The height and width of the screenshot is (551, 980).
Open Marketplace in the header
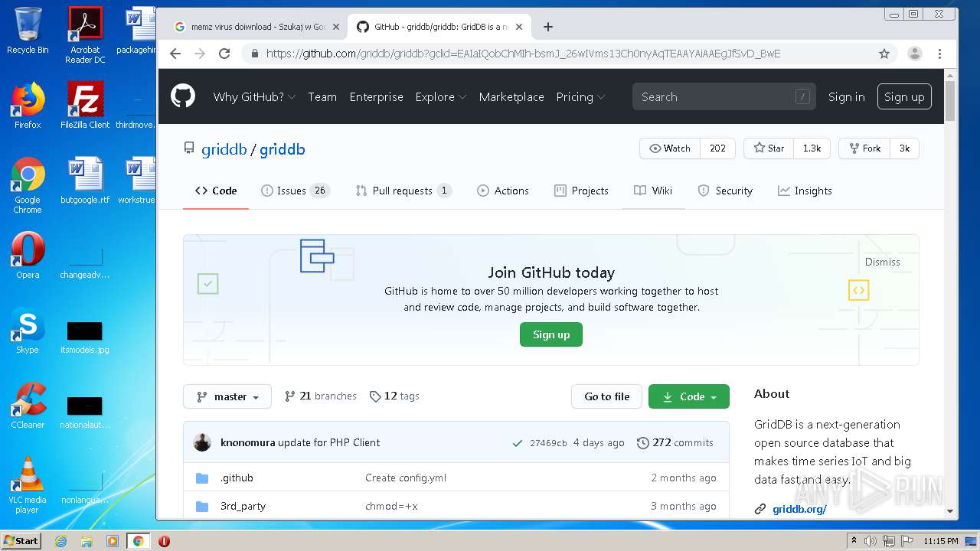click(x=511, y=96)
